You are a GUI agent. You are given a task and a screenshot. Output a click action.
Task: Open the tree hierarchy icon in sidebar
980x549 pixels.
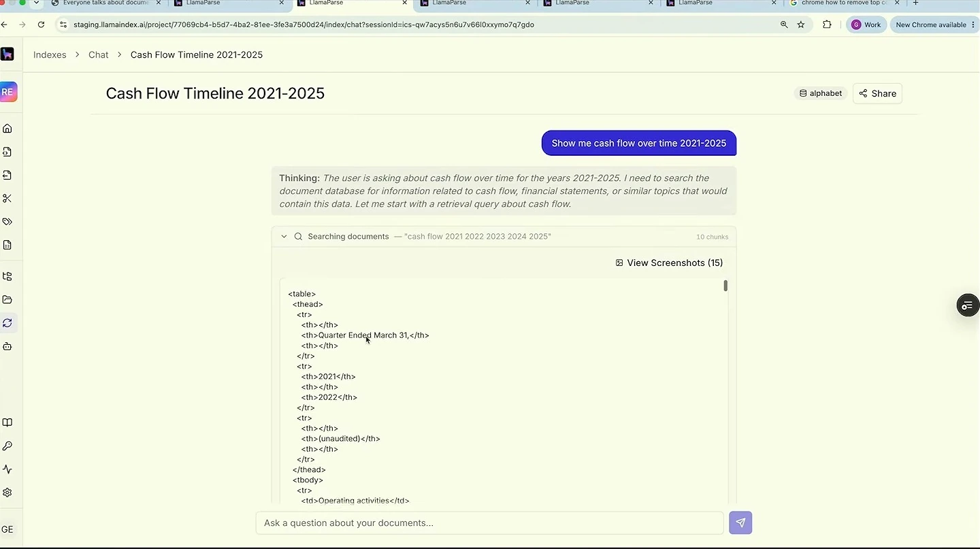[7, 276]
